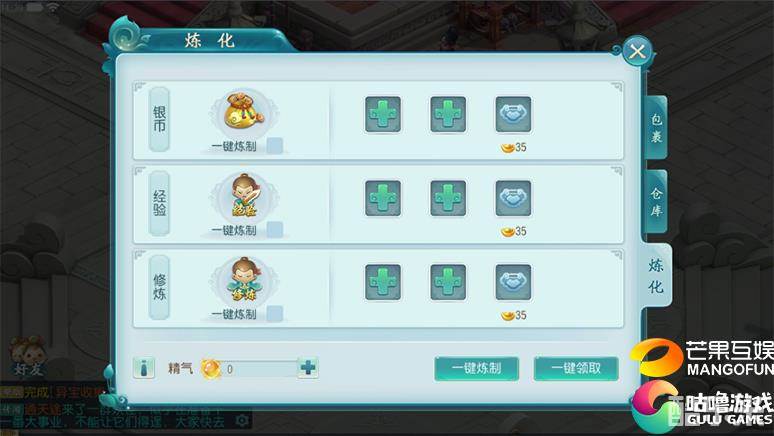
Task: Click the 一键领取 button
Action: [576, 368]
